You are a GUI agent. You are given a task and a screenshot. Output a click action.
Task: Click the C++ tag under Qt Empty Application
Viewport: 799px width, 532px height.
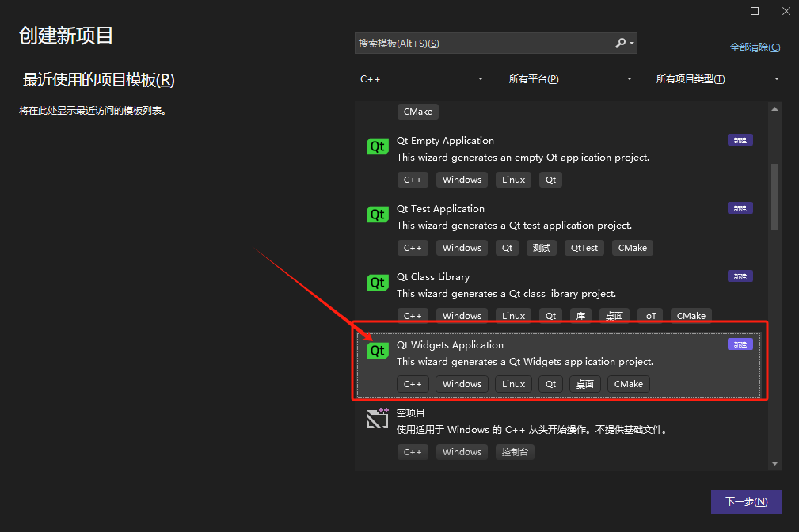[x=413, y=180]
